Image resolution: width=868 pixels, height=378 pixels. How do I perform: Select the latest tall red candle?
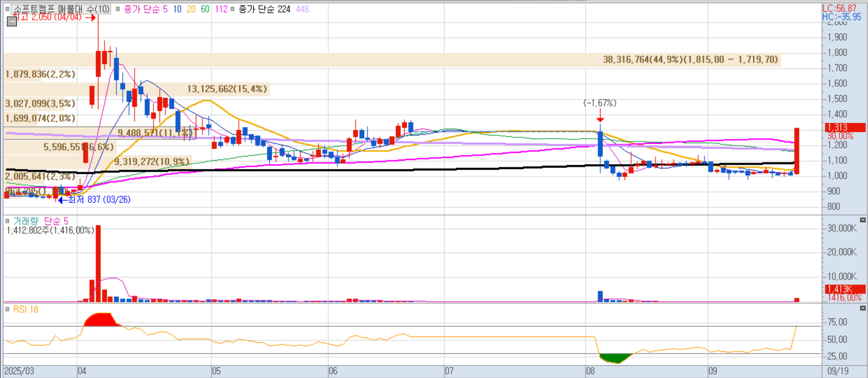[797, 151]
